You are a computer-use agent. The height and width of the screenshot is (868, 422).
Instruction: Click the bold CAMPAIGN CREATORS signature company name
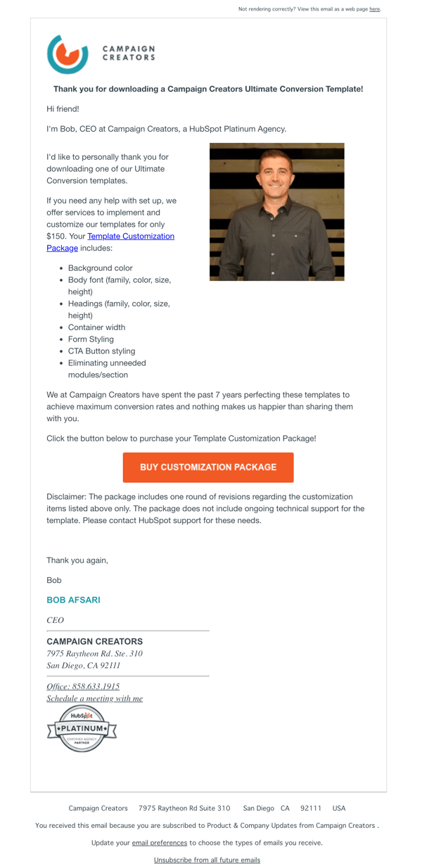coord(94,641)
